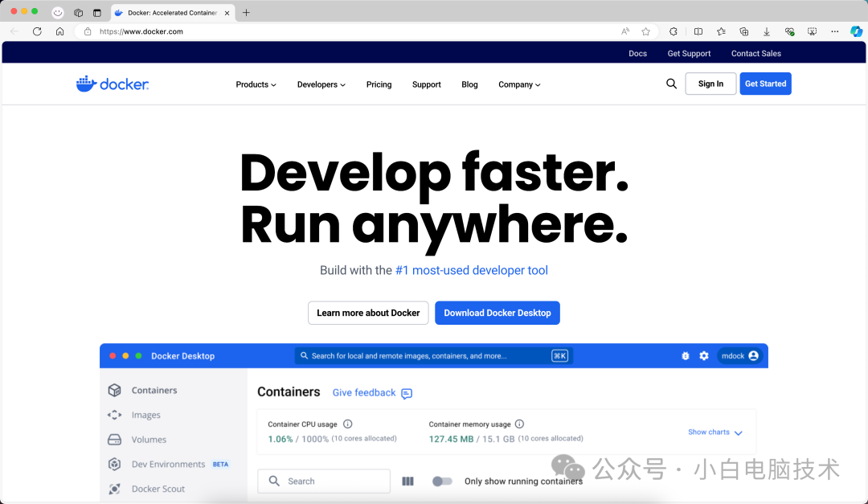Open Support in the navigation bar
The image size is (868, 504).
point(426,84)
